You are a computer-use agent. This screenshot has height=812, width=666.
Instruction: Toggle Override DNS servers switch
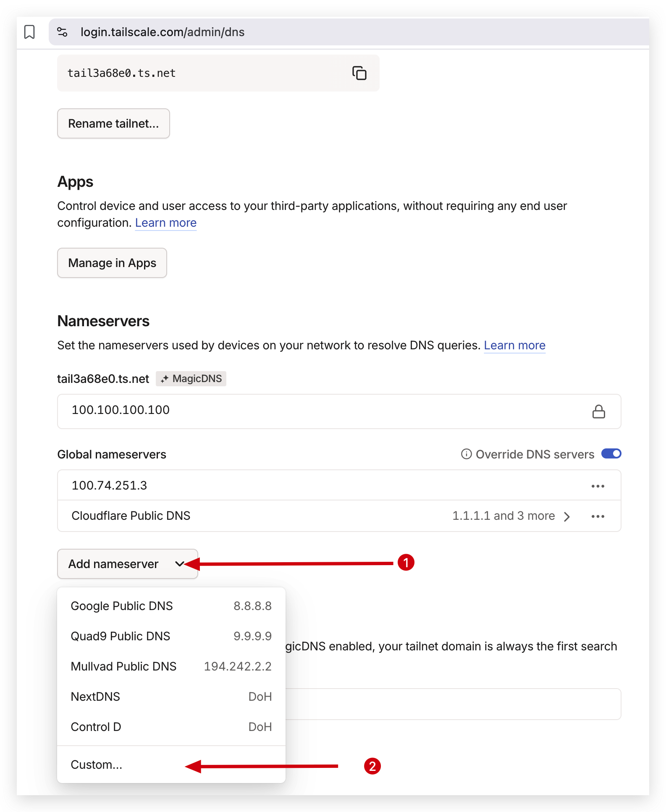[611, 454]
